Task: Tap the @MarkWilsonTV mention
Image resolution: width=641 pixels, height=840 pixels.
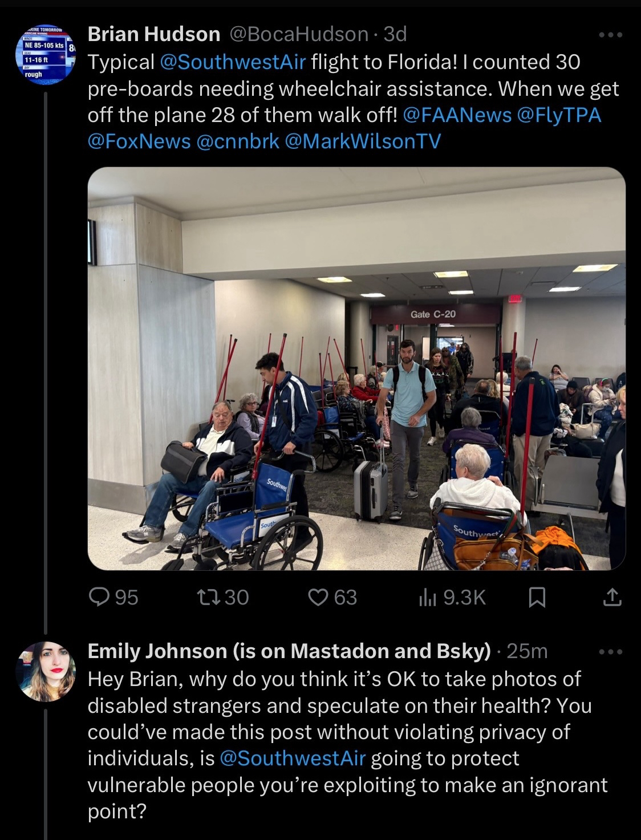Action: [x=362, y=141]
